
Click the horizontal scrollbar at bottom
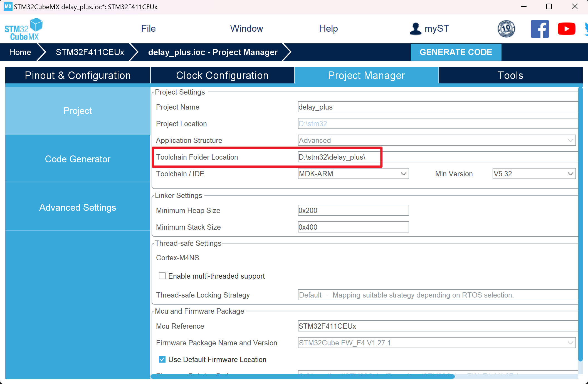[x=302, y=376]
